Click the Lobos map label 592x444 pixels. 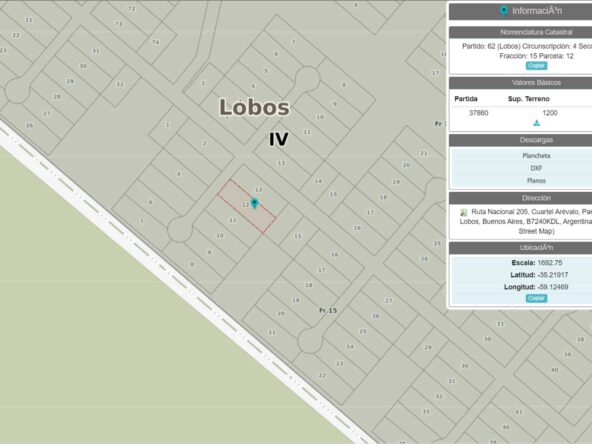coord(254,107)
